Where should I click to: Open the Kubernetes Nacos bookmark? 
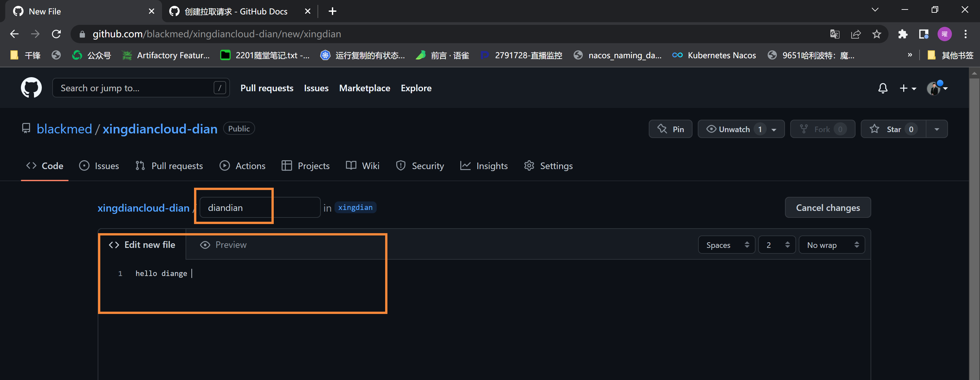(714, 55)
